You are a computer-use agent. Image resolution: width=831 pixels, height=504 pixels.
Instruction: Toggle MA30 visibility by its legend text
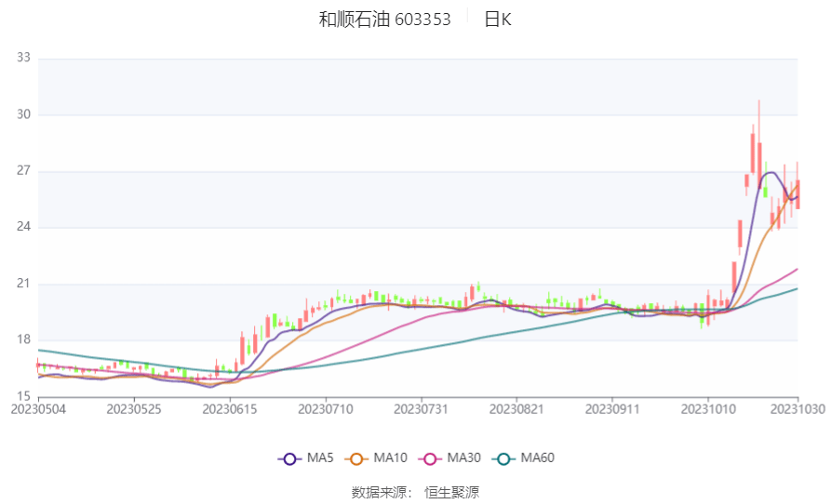(x=463, y=458)
